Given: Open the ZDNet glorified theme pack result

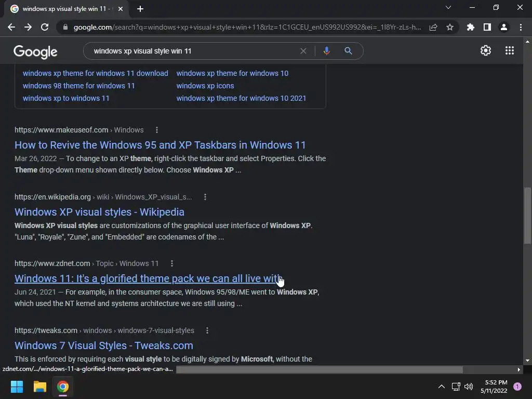Looking at the screenshot, I should coord(148,278).
